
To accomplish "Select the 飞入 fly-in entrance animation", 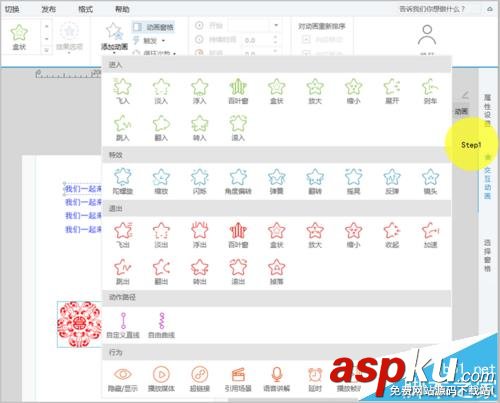I will pyautogui.click(x=123, y=91).
